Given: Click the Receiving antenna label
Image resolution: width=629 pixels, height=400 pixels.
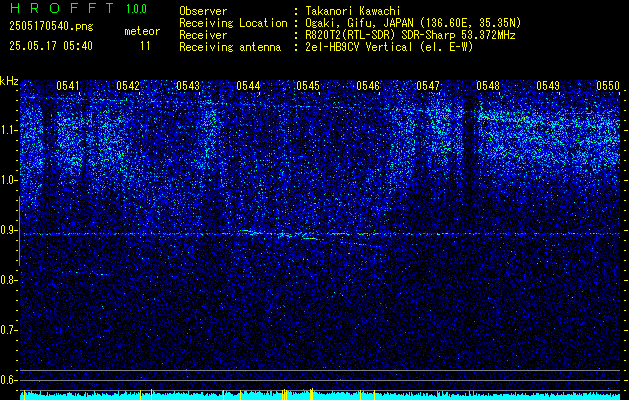Looking at the screenshot, I should point(230,47).
